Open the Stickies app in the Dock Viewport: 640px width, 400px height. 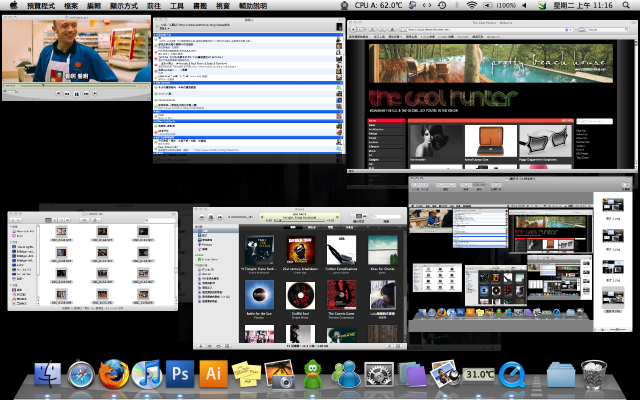[246, 374]
